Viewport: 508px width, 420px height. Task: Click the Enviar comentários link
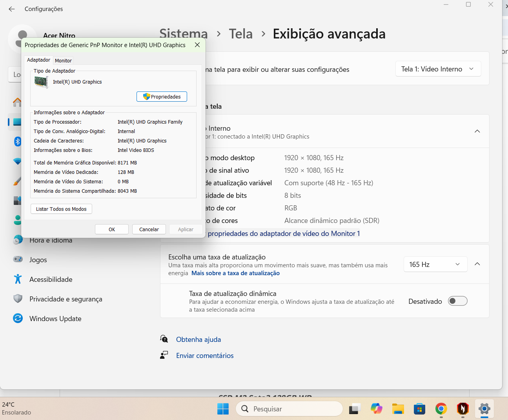205,356
